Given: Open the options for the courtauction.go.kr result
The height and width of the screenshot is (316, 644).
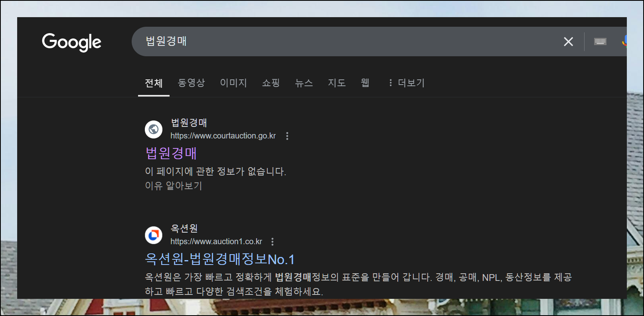Looking at the screenshot, I should 287,136.
